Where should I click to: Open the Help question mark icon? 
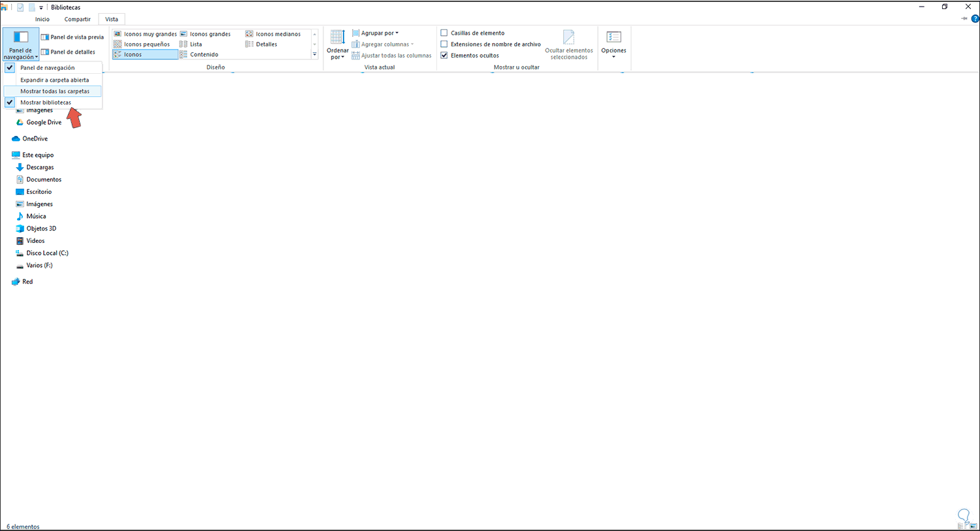click(x=975, y=19)
